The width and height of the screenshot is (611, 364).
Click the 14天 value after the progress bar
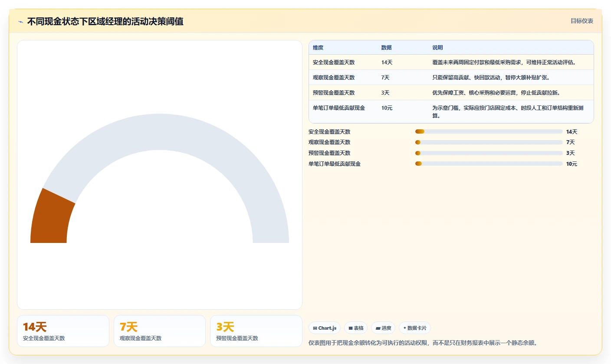572,132
